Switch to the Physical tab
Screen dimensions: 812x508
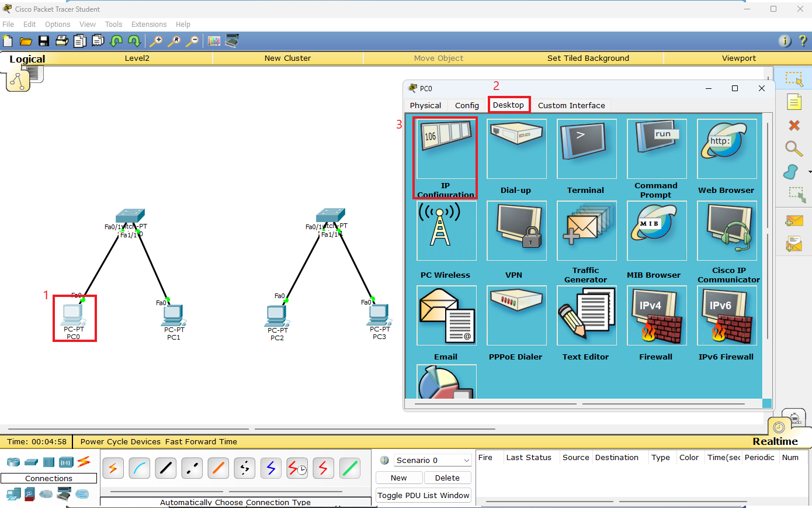[x=425, y=105]
